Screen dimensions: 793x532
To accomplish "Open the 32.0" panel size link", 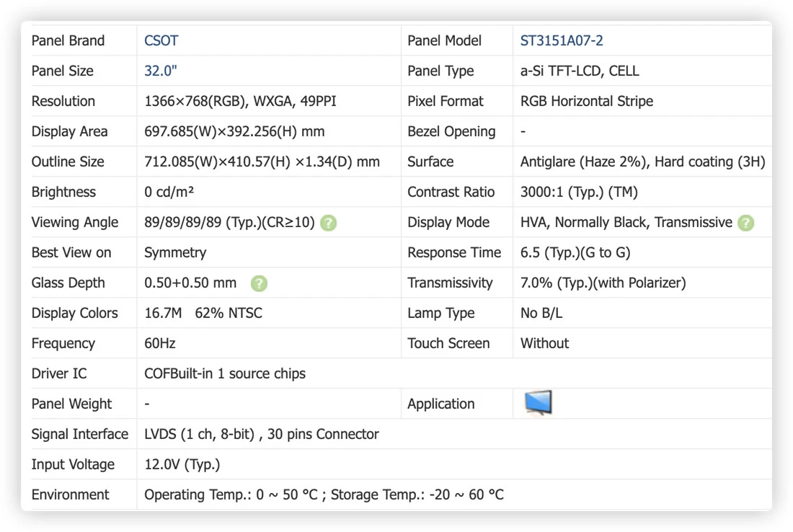I will (160, 71).
